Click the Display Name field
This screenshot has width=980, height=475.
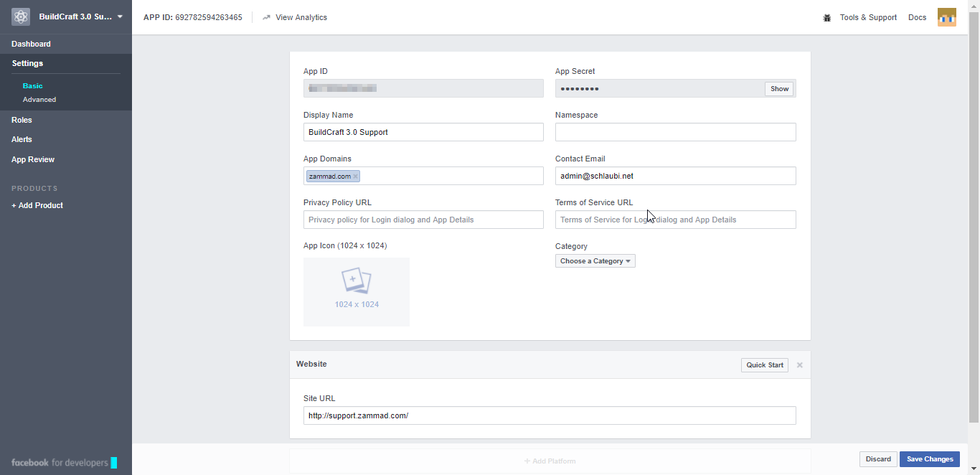(423, 132)
